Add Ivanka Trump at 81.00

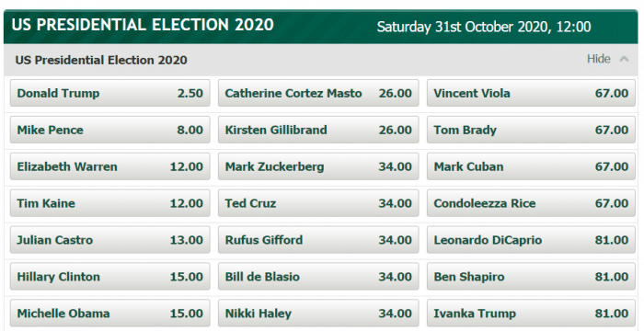[531, 314]
